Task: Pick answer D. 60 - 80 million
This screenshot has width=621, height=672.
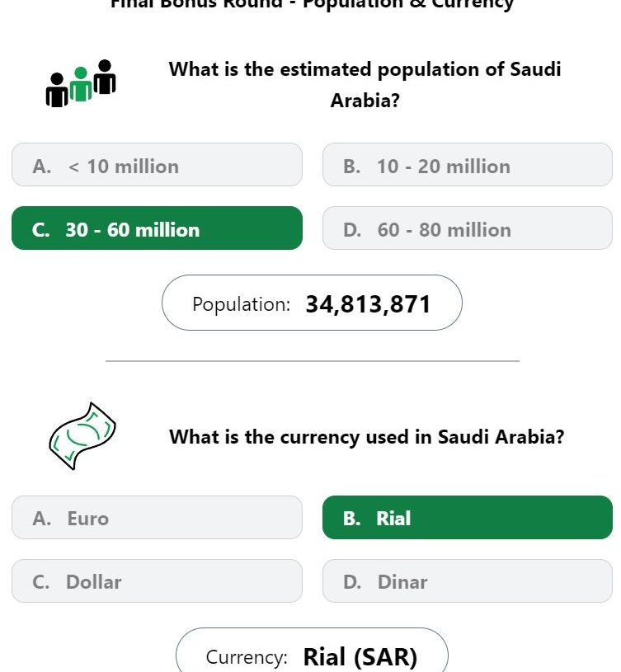Action: click(467, 228)
